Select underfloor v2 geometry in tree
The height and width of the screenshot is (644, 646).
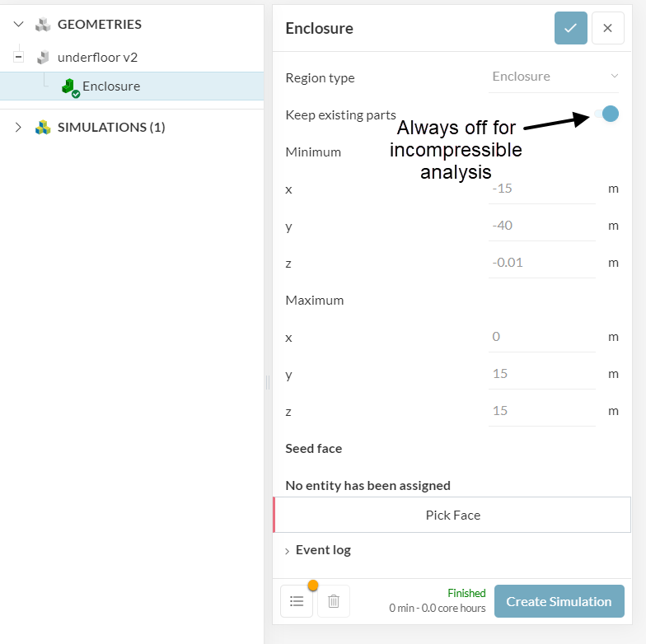click(97, 58)
